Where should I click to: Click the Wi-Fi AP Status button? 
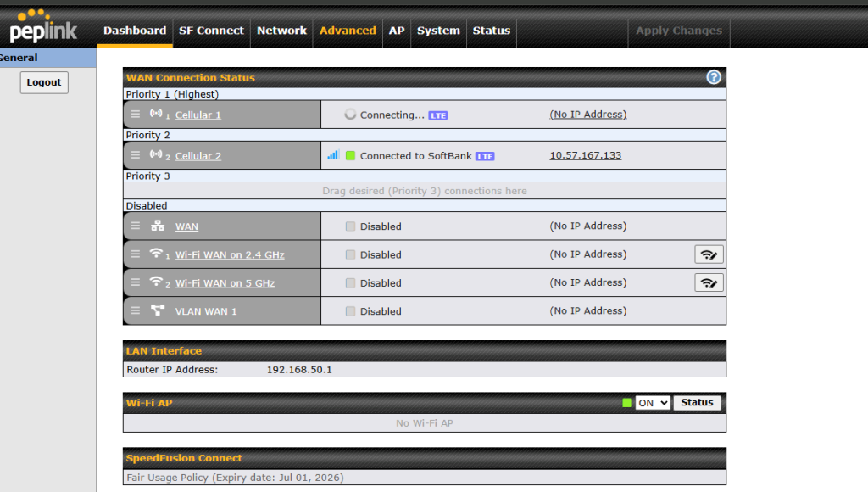697,403
